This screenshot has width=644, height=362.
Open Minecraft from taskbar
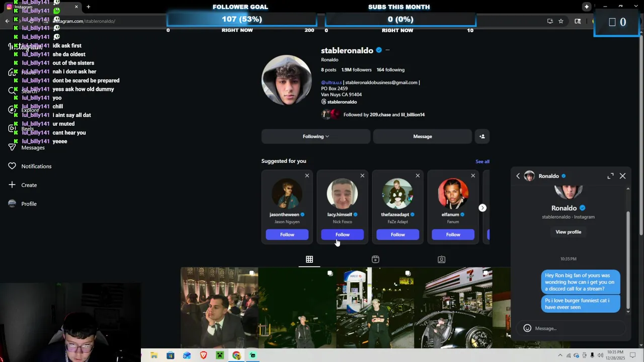pyautogui.click(x=220, y=355)
